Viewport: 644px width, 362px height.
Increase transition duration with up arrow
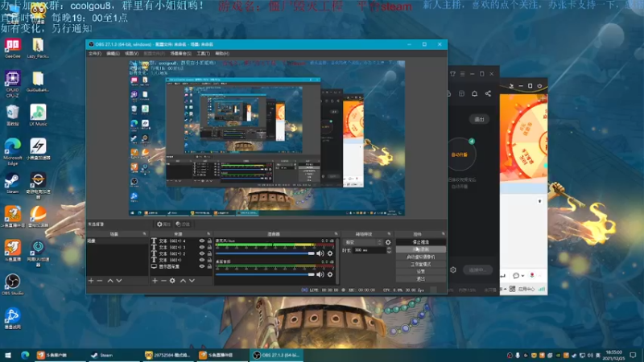[389, 249]
